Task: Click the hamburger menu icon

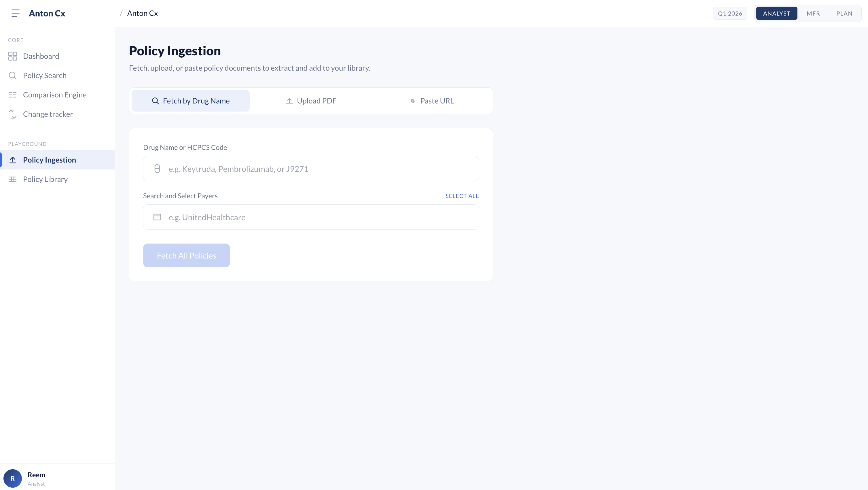Action: pyautogui.click(x=16, y=13)
